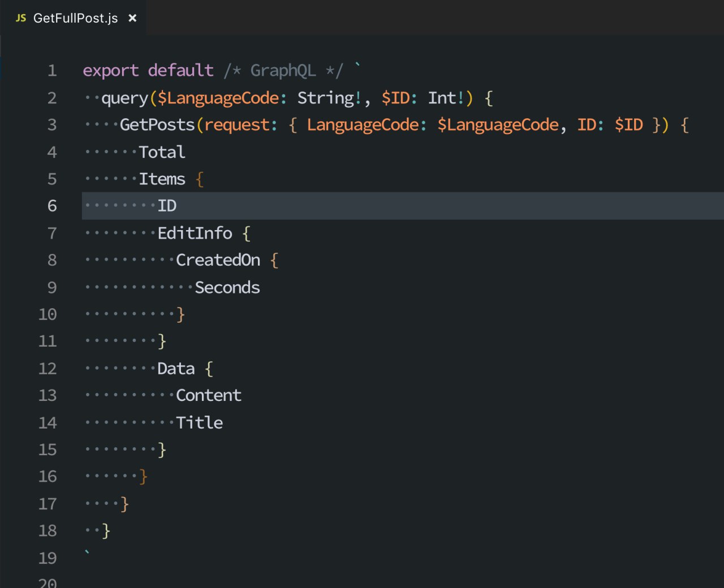Click '$ID' variable on line 2
This screenshot has height=588, width=724.
point(395,98)
